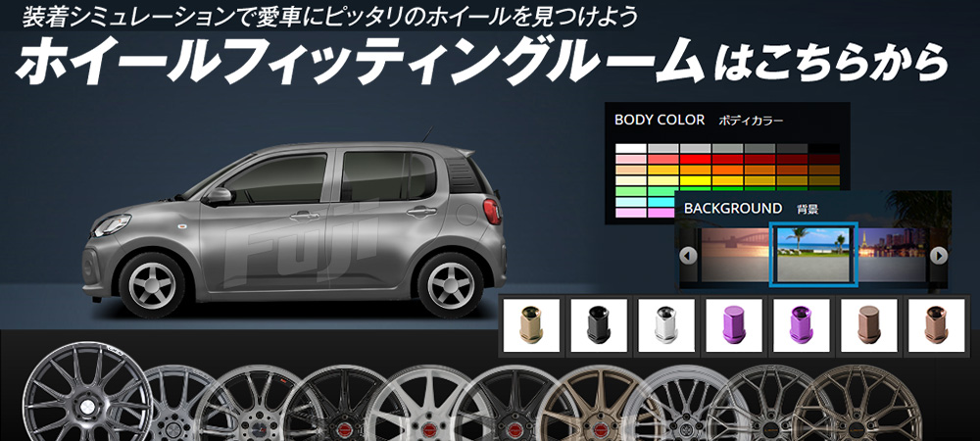The width and height of the screenshot is (980, 441).
Task: Select the bronze spoke wheel with red cap
Action: pyautogui.click(x=600, y=405)
